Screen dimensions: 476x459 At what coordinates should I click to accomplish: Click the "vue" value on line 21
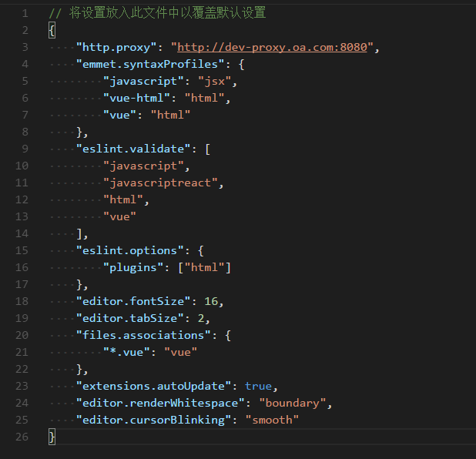click(x=181, y=353)
